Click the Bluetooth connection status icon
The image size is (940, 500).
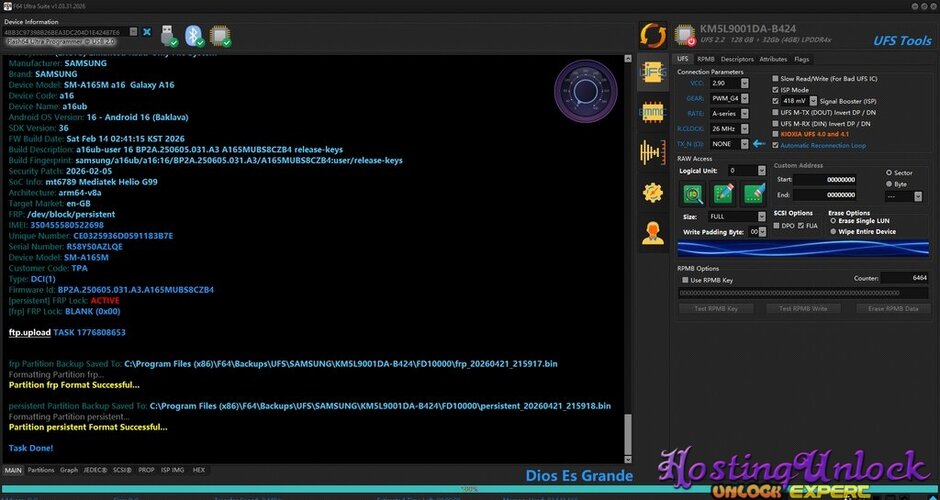(194, 36)
